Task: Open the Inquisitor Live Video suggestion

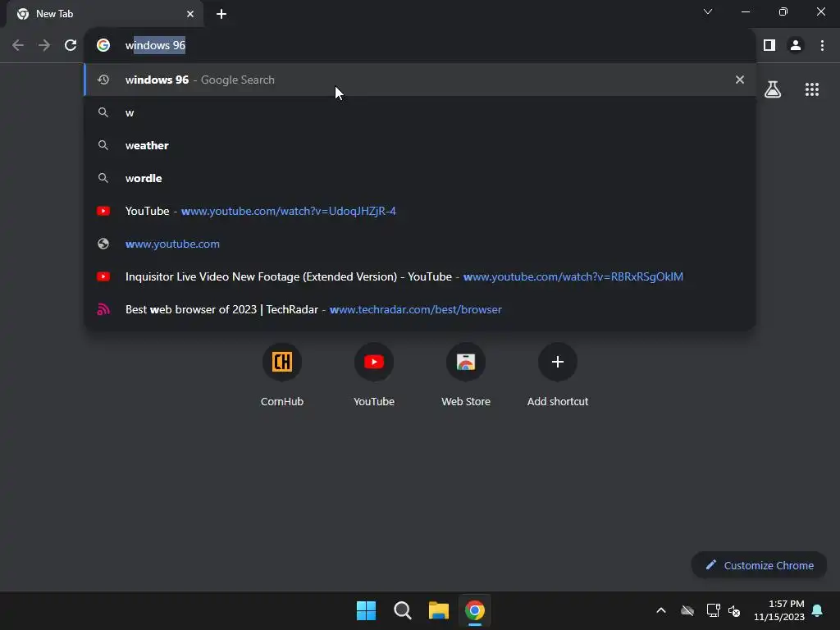Action: point(420,276)
